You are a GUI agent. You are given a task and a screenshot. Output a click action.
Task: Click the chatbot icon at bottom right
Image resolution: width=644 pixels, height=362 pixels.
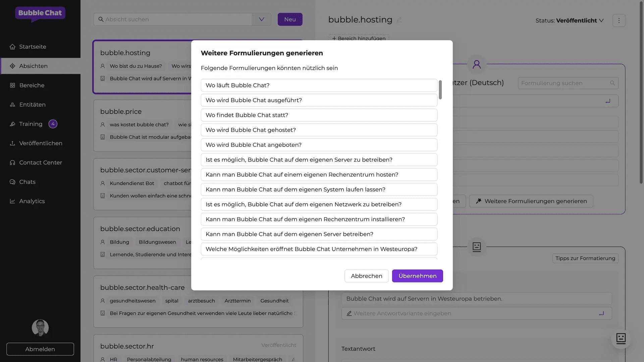[621, 339]
